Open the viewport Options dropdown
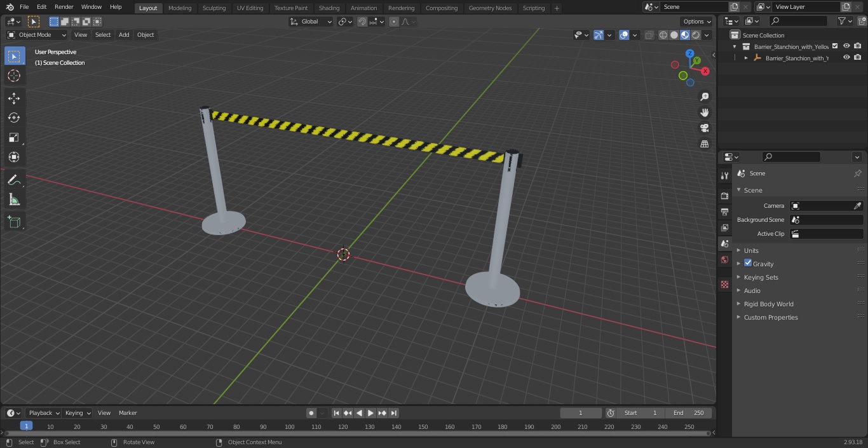The width and height of the screenshot is (868, 448). point(697,22)
